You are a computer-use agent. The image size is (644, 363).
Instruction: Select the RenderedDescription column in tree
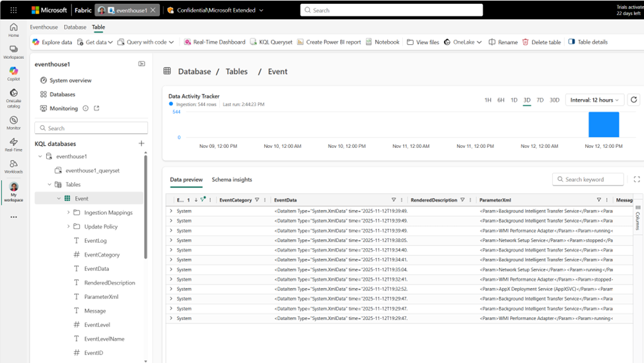point(110,282)
